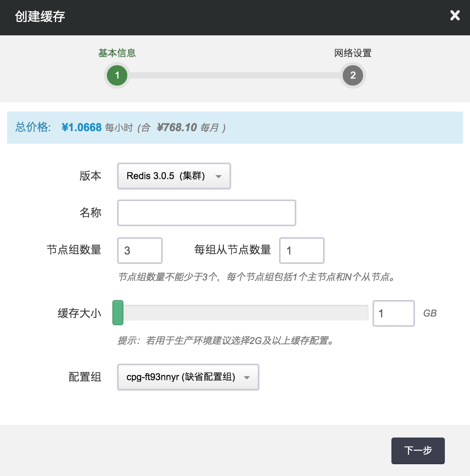Click the ¥1.0668 hourly price
Viewport: 470px width, 476px height.
82,127
